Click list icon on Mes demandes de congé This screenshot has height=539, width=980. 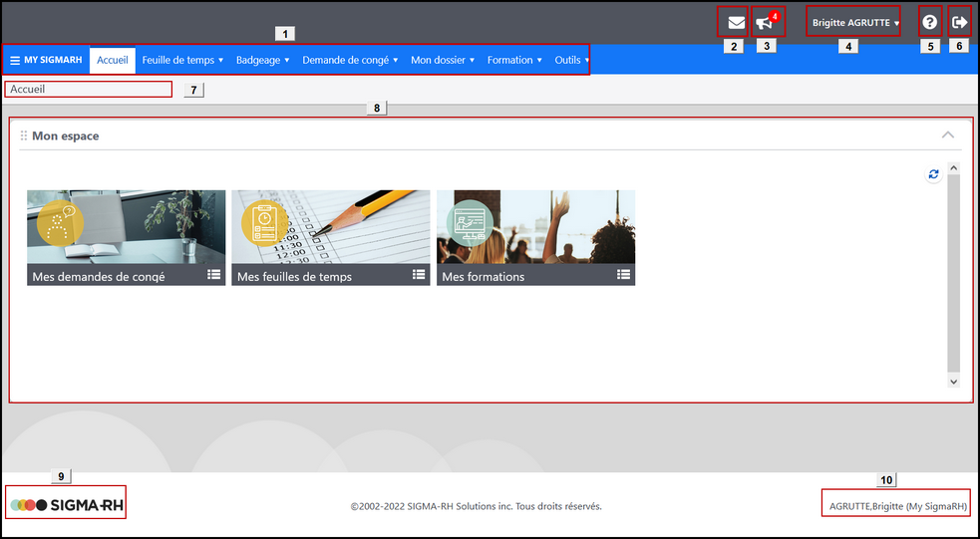pos(213,275)
